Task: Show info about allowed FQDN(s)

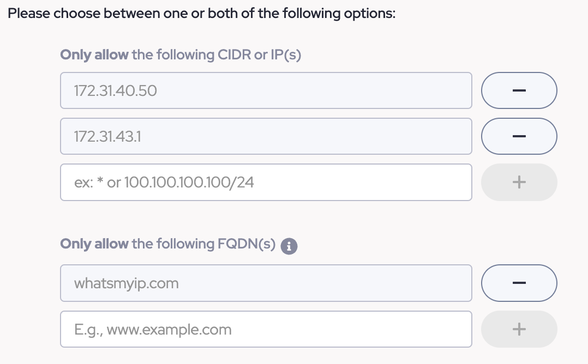Action: point(289,246)
